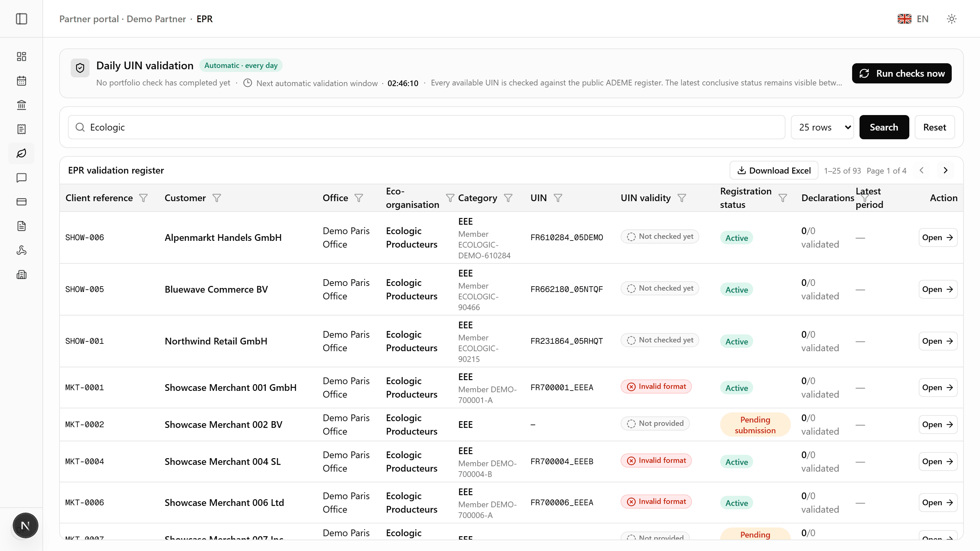Open Customer column filter
Image resolution: width=980 pixels, height=551 pixels.
[x=216, y=198]
